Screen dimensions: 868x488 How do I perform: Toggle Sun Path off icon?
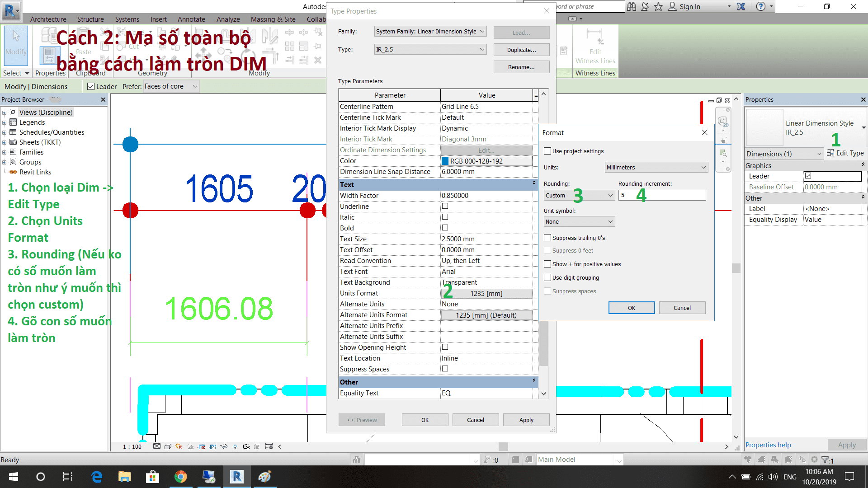click(x=179, y=446)
